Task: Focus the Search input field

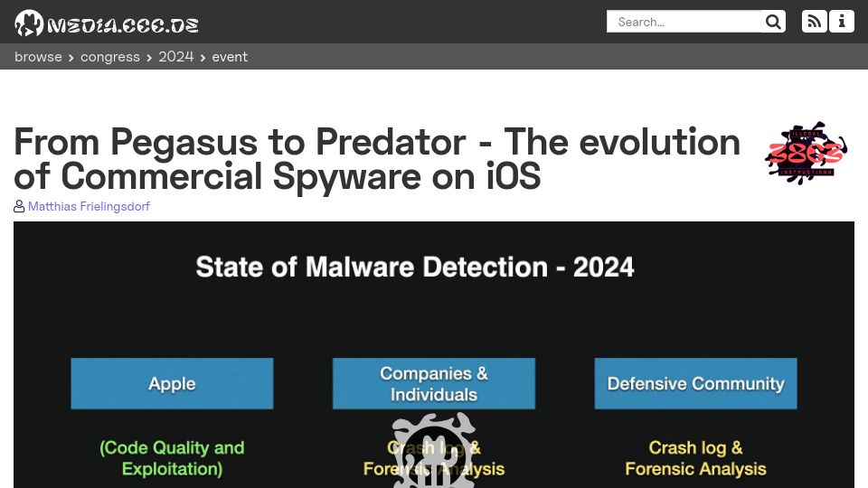Action: [684, 22]
